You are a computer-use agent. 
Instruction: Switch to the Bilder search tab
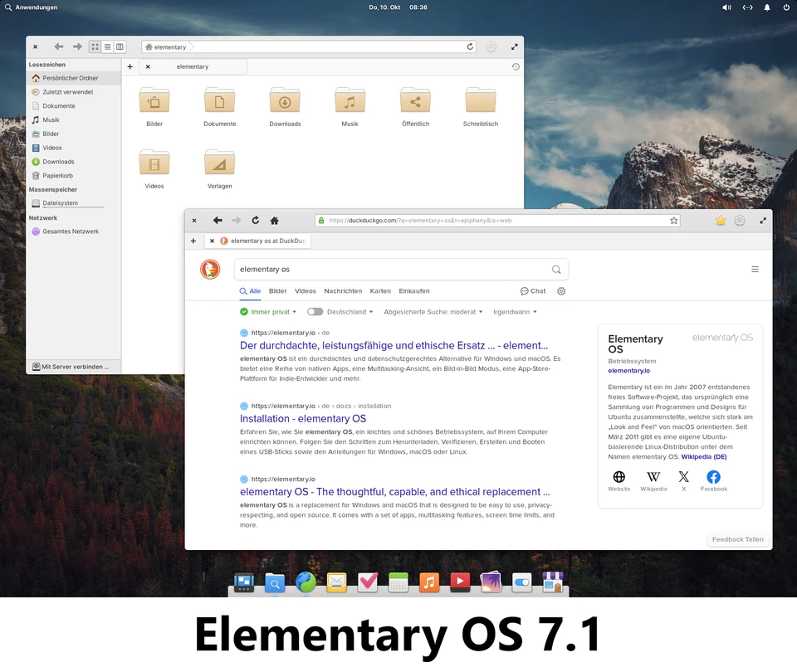click(x=277, y=291)
